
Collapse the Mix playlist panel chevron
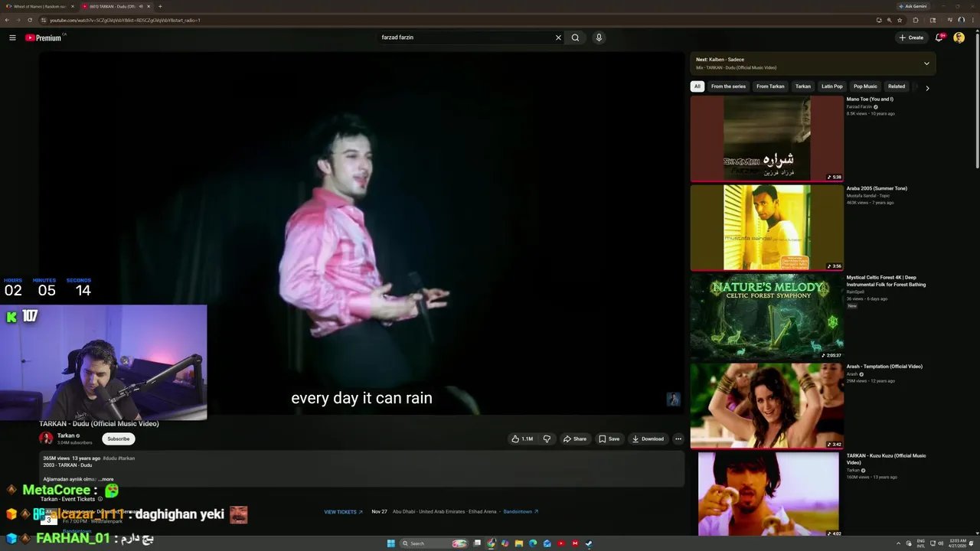[x=926, y=64]
